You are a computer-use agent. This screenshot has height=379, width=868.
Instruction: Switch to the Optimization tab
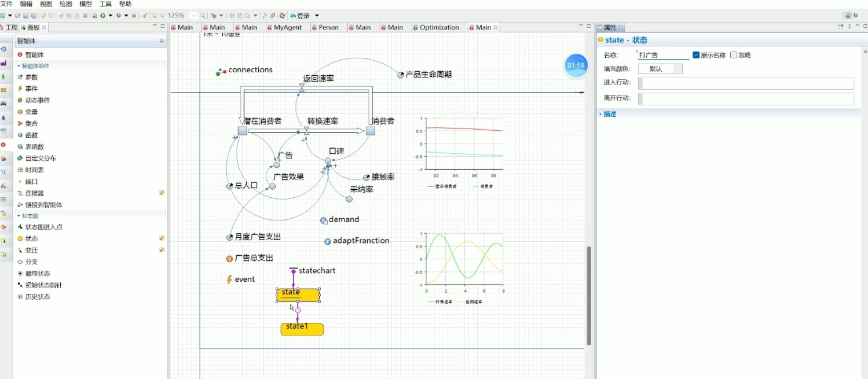tap(438, 27)
